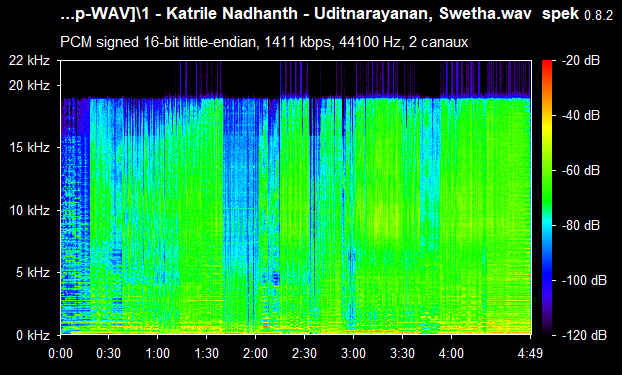Click the 22 kHz frequency axis label
Screen dimensions: 622x375
30,60
